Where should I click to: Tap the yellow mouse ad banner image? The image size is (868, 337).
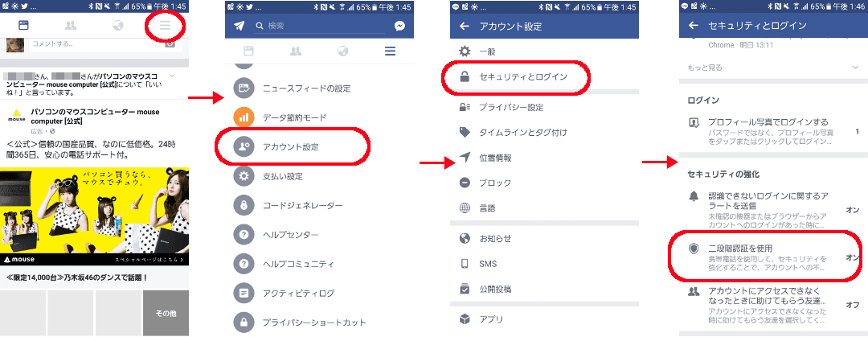click(95, 216)
